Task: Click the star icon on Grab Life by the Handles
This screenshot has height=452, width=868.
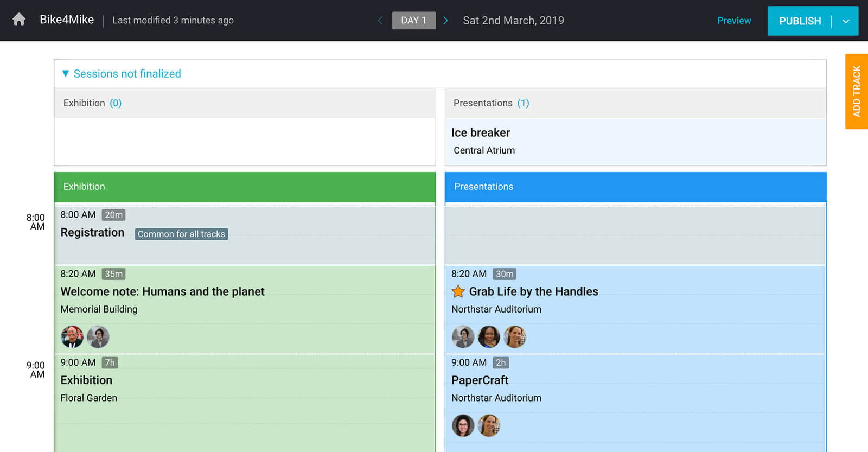Action: pyautogui.click(x=458, y=291)
